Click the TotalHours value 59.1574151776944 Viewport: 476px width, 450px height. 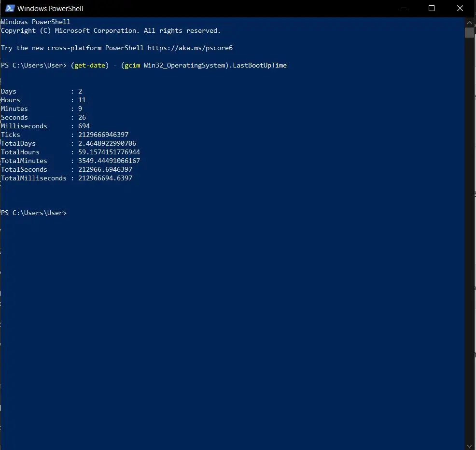tap(109, 152)
